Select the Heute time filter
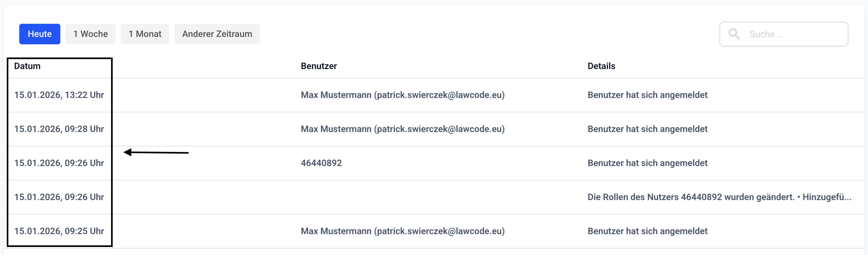The image size is (868, 255). (x=40, y=34)
